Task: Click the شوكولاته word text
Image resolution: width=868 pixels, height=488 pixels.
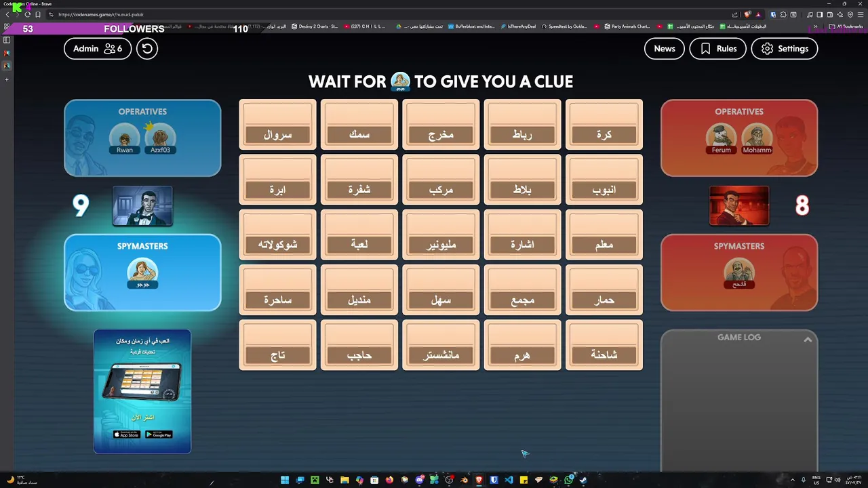Action: [x=277, y=245]
